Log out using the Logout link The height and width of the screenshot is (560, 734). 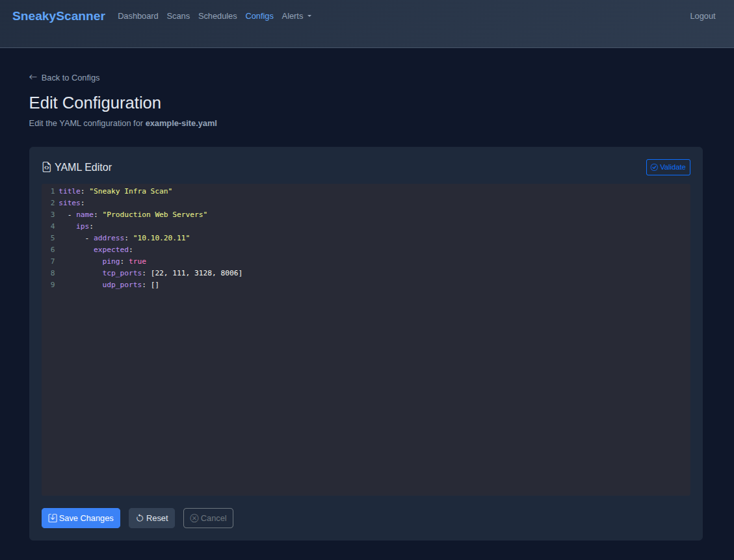tap(702, 16)
